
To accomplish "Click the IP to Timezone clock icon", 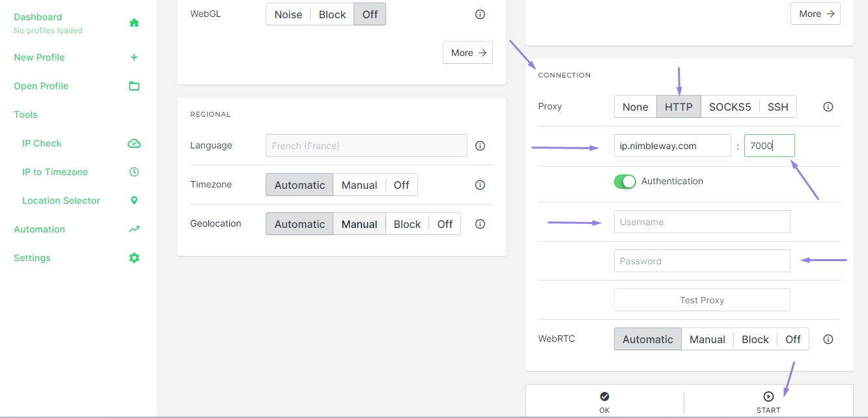I will click(x=134, y=172).
